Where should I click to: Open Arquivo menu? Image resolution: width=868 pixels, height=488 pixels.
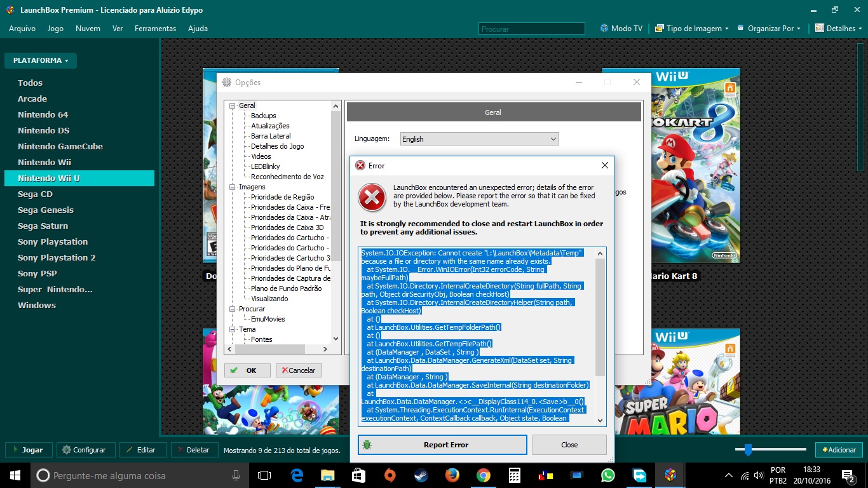point(22,29)
